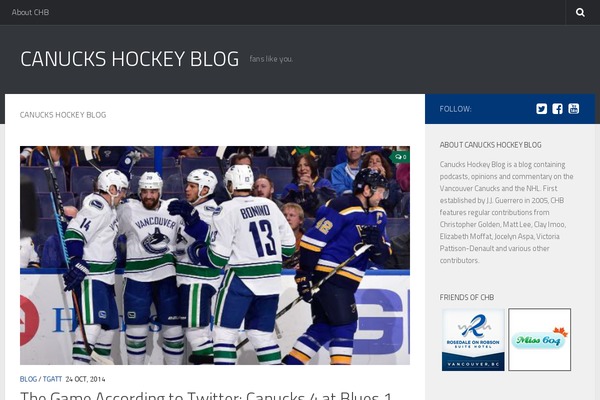Open the About CHB menu item
Viewport: 600px width, 400px height.
pos(30,12)
